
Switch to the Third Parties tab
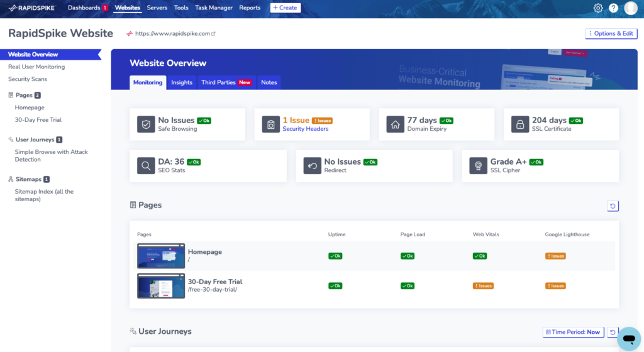click(x=226, y=82)
